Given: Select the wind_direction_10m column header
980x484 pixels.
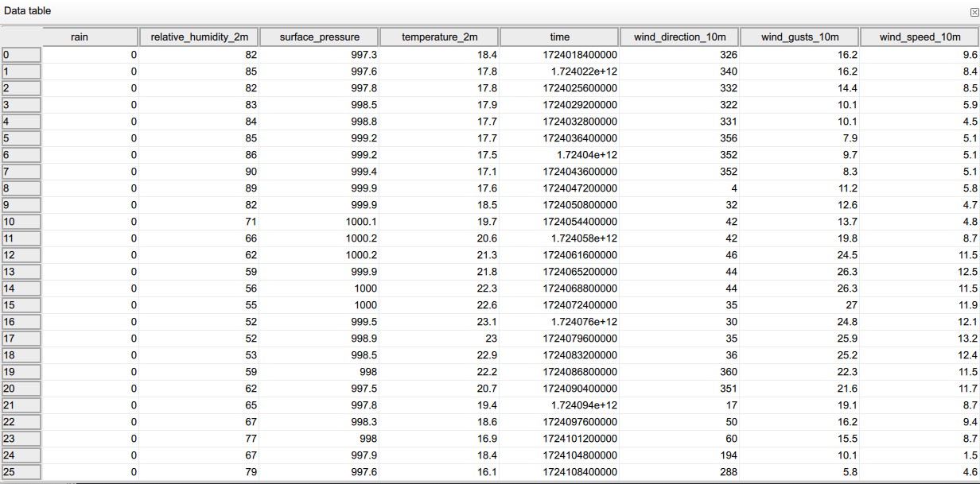Looking at the screenshot, I should 680,36.
